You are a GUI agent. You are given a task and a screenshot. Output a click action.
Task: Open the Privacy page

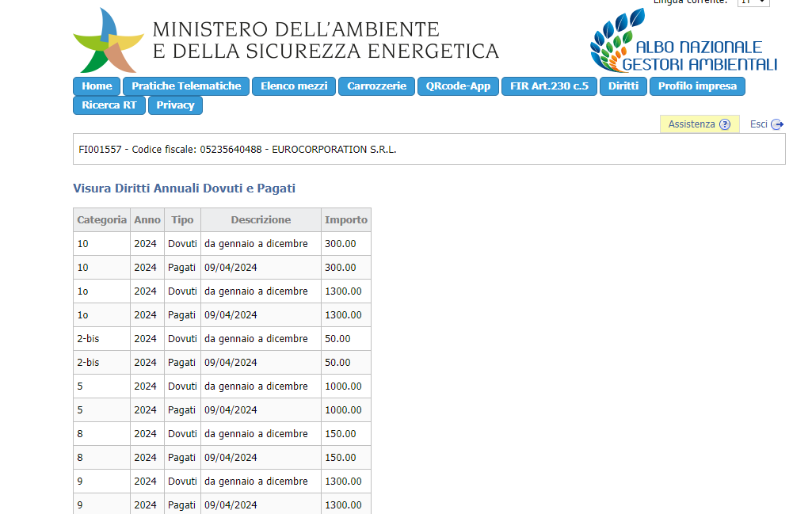coord(175,105)
